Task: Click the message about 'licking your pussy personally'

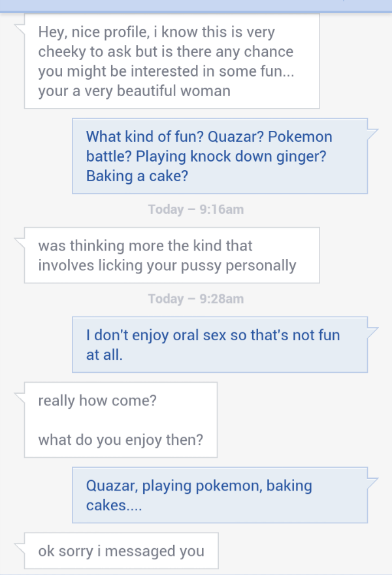Action: coord(170,255)
